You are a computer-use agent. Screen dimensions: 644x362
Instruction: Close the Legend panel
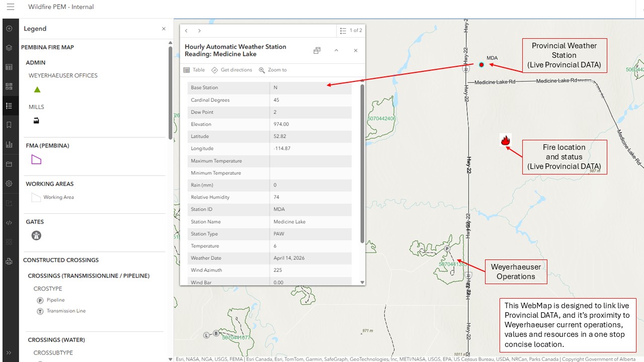tap(164, 29)
